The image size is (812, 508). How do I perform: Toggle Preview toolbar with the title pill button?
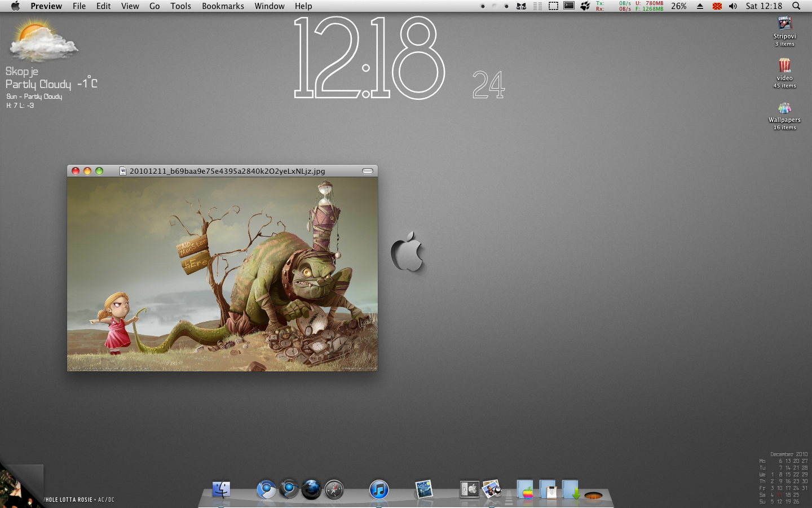click(x=368, y=171)
